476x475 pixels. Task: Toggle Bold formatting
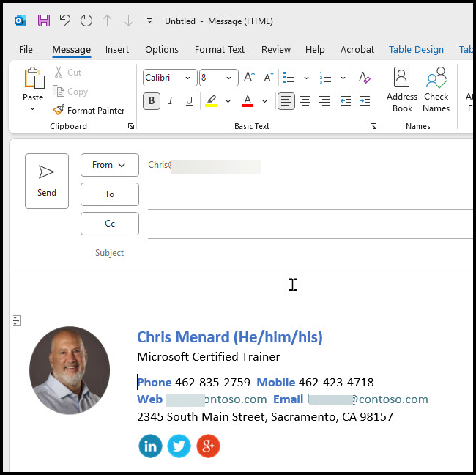(152, 101)
